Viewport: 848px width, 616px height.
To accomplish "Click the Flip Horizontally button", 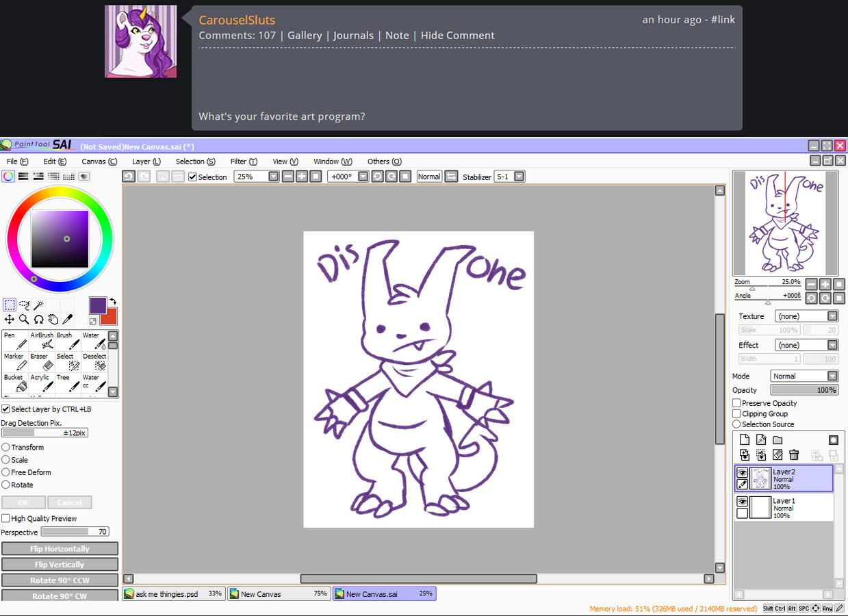I will (60, 549).
